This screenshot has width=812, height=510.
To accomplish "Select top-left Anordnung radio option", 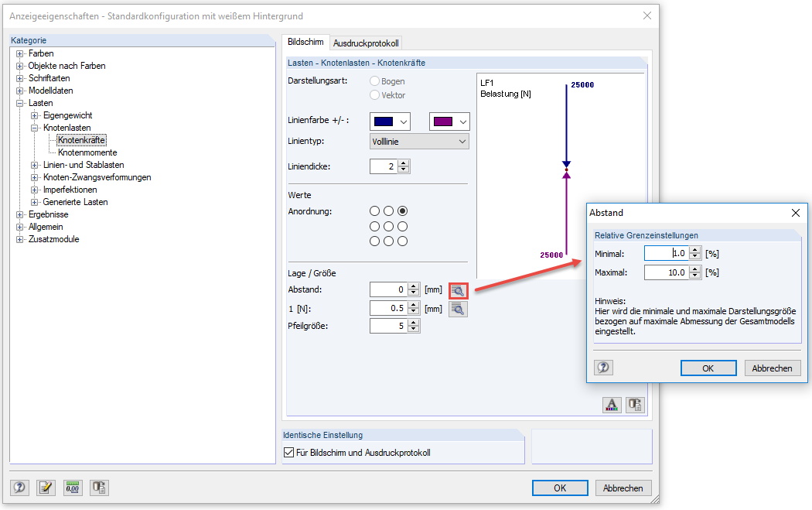I will [374, 211].
